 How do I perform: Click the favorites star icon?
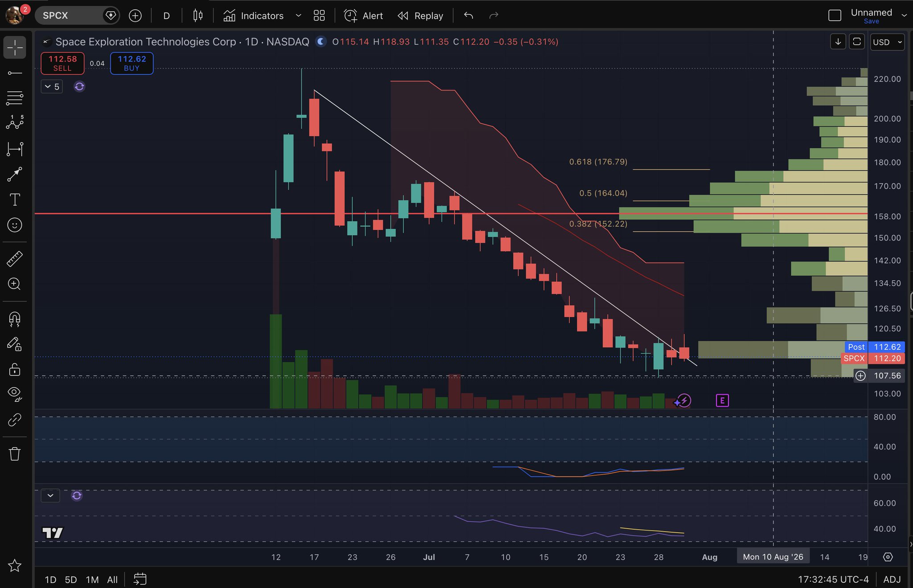point(15,566)
